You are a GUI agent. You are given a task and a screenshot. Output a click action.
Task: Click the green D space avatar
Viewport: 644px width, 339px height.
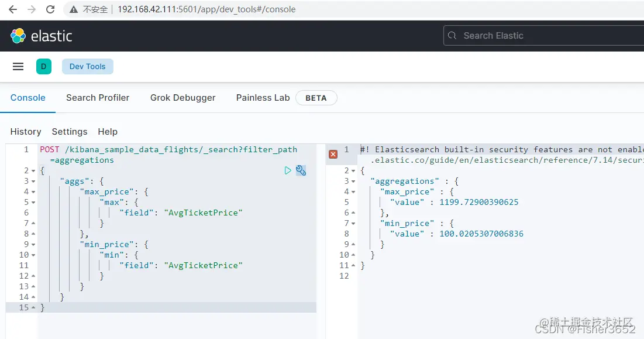click(43, 67)
